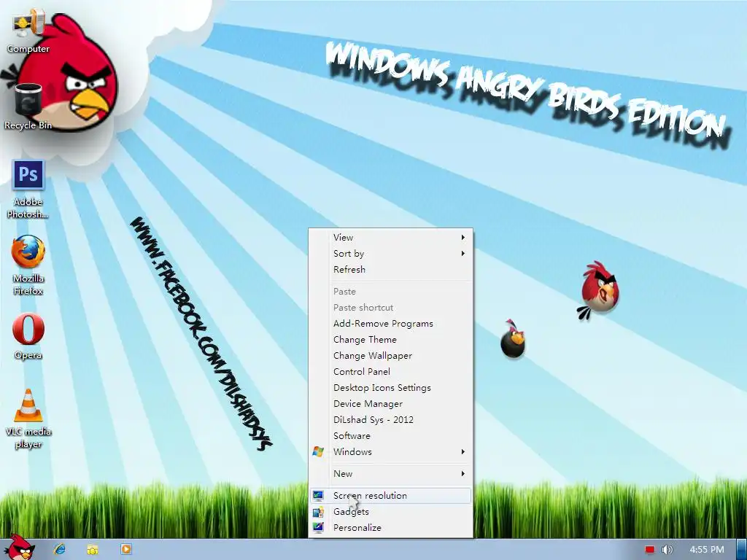Click the Windows flag icon in the menu
This screenshot has width=747, height=560.
tap(318, 452)
